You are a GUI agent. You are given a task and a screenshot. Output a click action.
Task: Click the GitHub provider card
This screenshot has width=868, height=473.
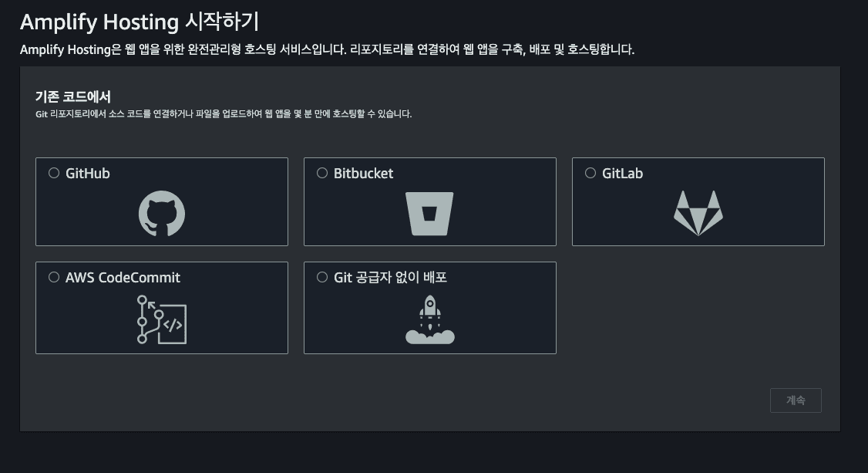(161, 201)
